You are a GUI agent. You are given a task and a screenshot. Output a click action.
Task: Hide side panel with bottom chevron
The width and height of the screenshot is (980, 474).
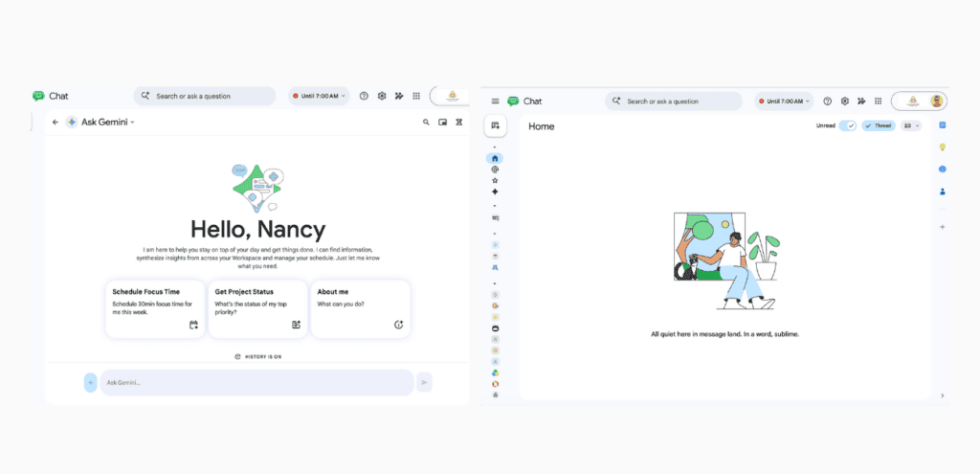click(x=943, y=395)
